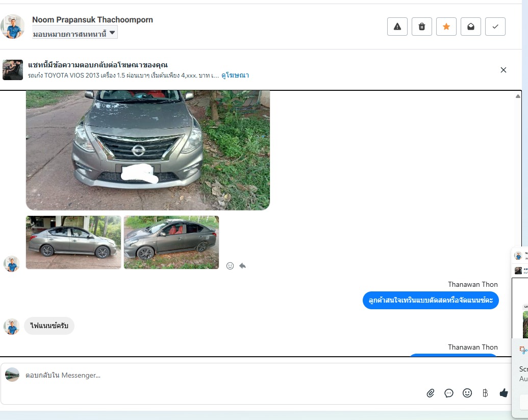Open saved replies speech bubble icon
This screenshot has width=528, height=420.
click(449, 393)
